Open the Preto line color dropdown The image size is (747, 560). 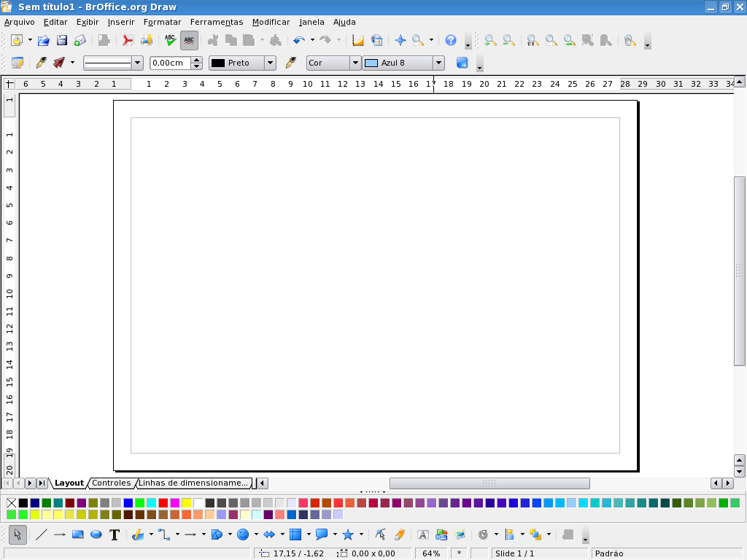coord(270,63)
